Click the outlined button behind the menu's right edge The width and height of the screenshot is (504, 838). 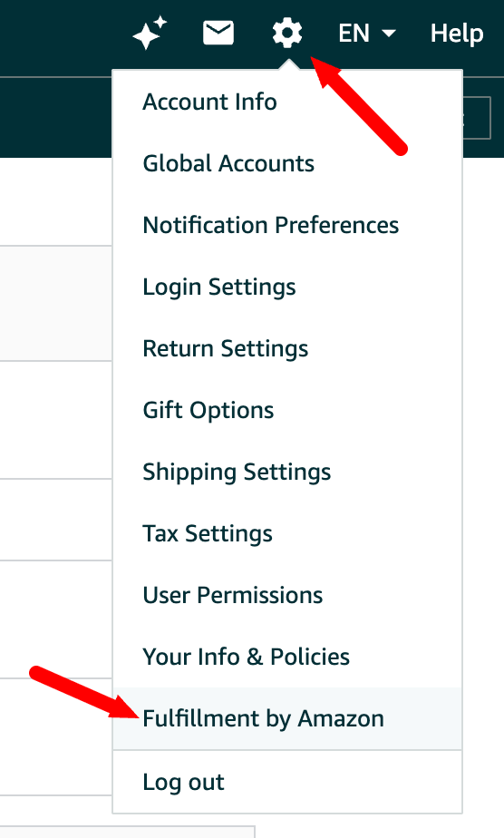tap(477, 118)
